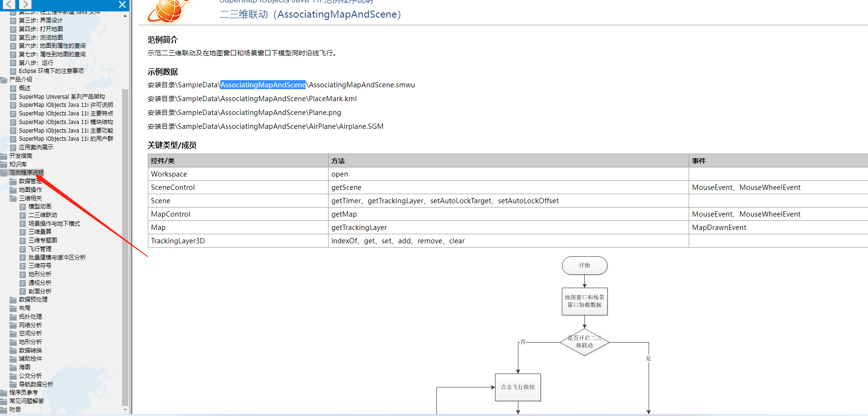
Task: Expand the 数据转换 folder
Action: coord(13,351)
